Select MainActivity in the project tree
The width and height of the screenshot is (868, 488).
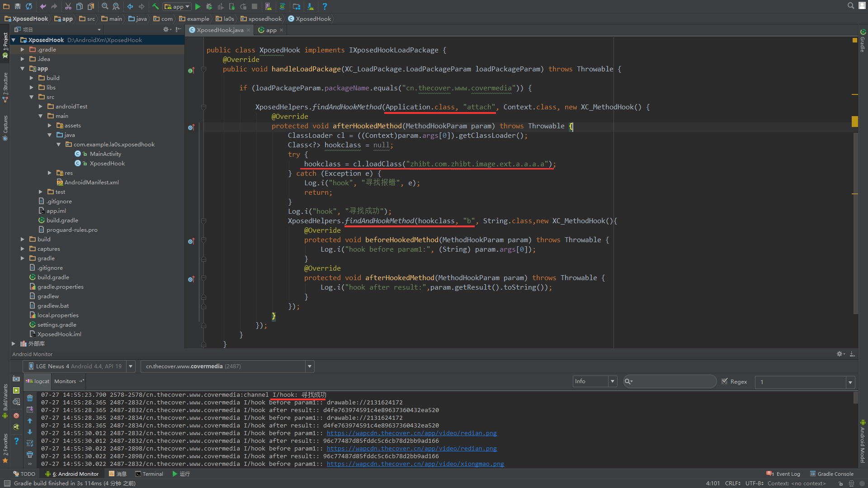[105, 154]
